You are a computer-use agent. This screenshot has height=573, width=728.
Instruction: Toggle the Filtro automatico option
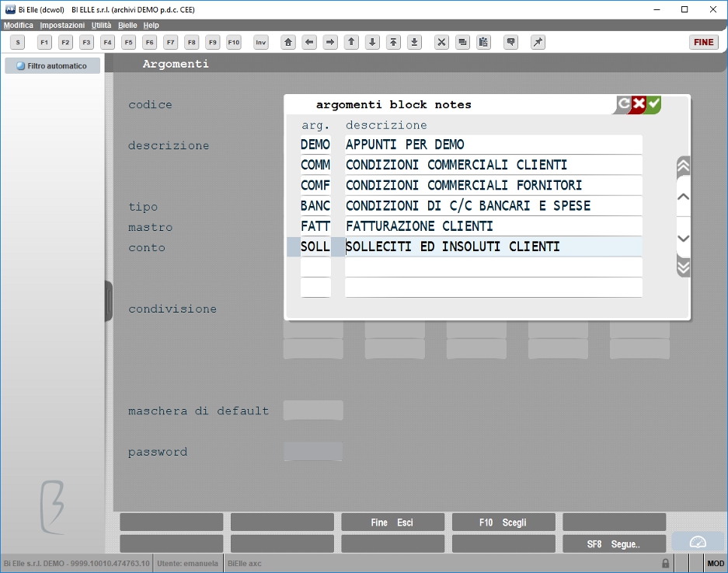click(53, 66)
